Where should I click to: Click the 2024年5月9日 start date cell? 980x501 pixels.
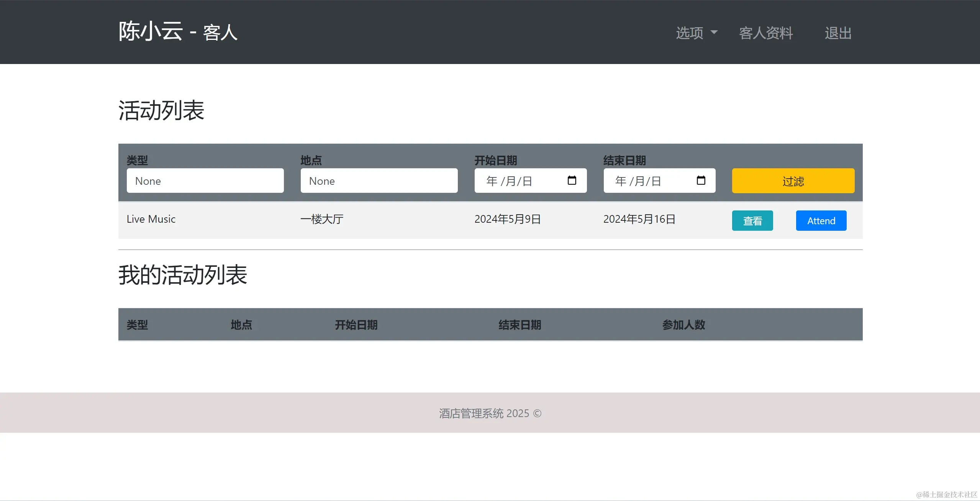click(x=507, y=219)
